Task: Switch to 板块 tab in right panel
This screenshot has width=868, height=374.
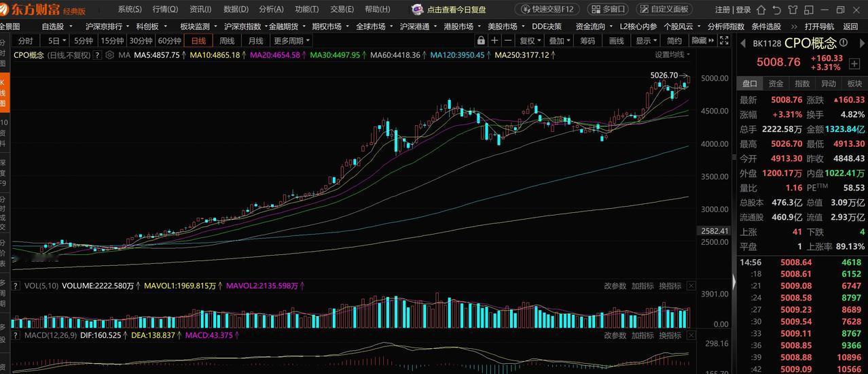Action: tap(854, 83)
